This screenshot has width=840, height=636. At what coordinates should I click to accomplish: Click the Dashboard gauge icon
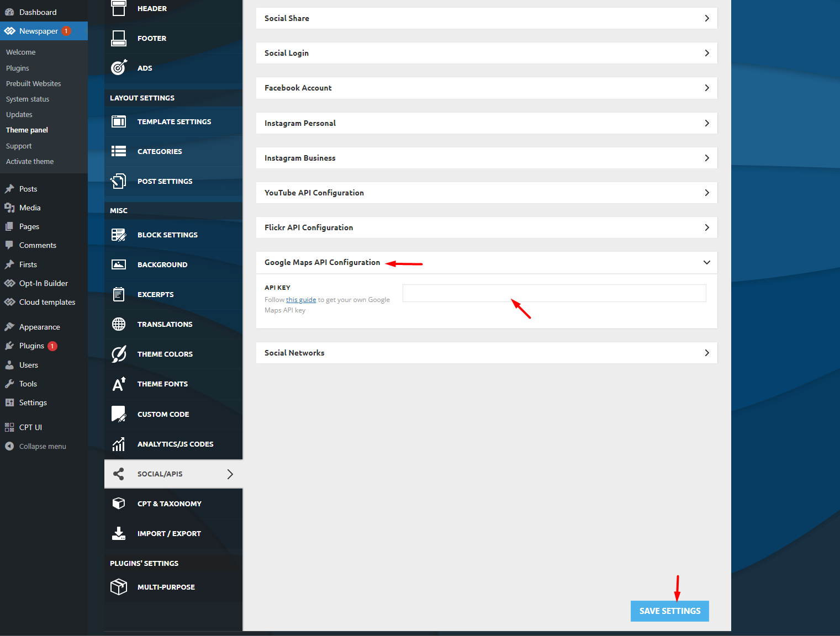(x=9, y=12)
